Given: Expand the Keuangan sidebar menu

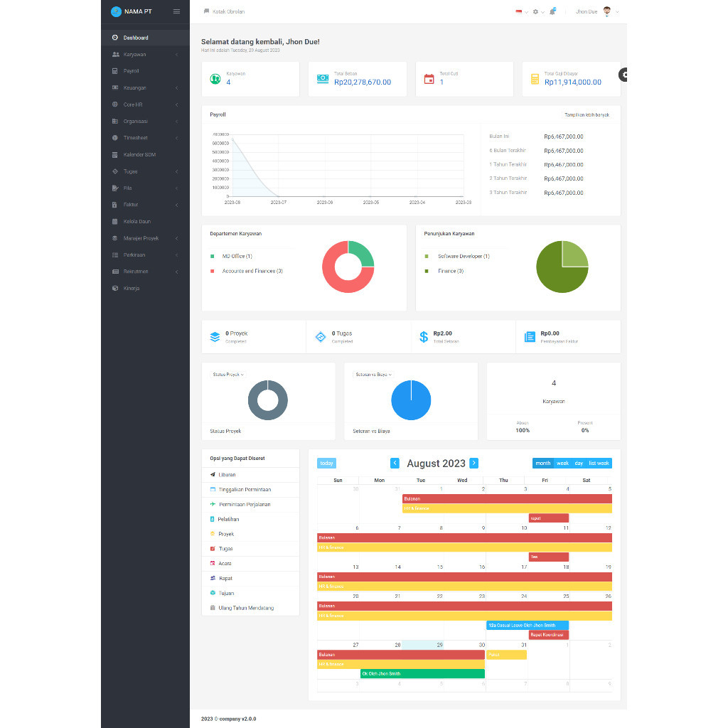Looking at the screenshot, I should tap(145, 87).
